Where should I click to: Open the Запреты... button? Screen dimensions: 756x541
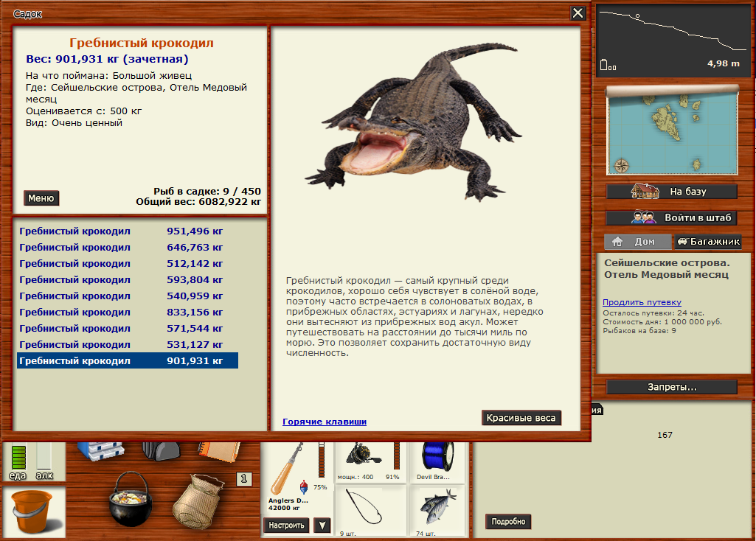[x=671, y=387]
